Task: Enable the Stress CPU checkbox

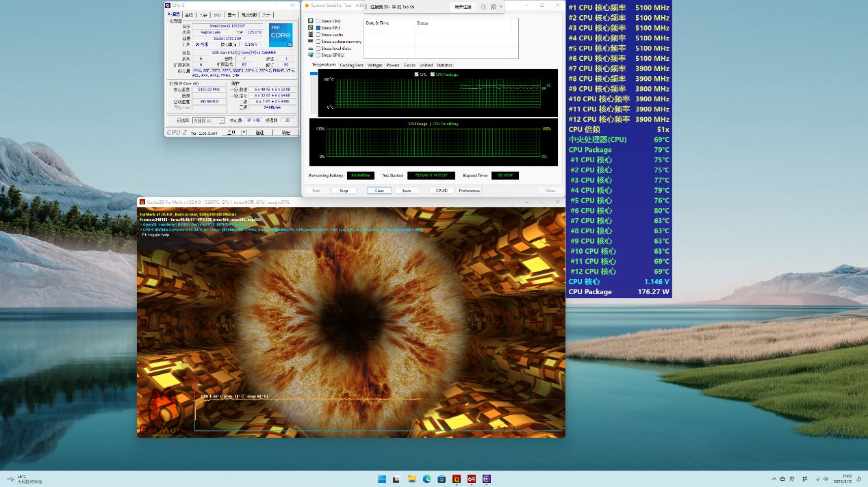Action: pos(318,21)
